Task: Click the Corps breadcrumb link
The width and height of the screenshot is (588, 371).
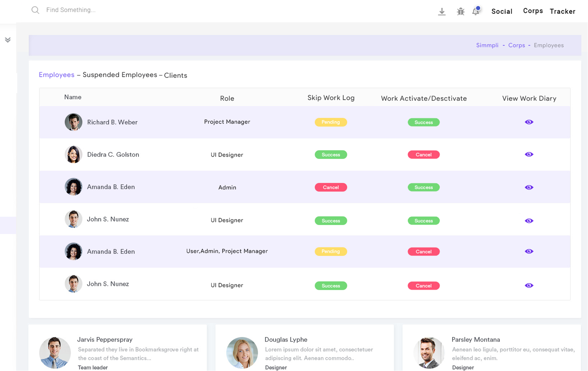Action: [x=517, y=45]
